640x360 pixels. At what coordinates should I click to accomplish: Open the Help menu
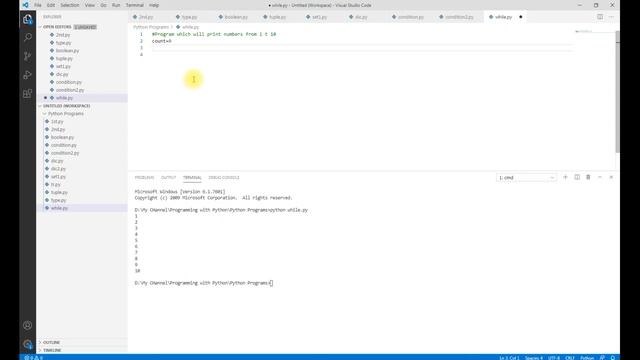point(154,5)
